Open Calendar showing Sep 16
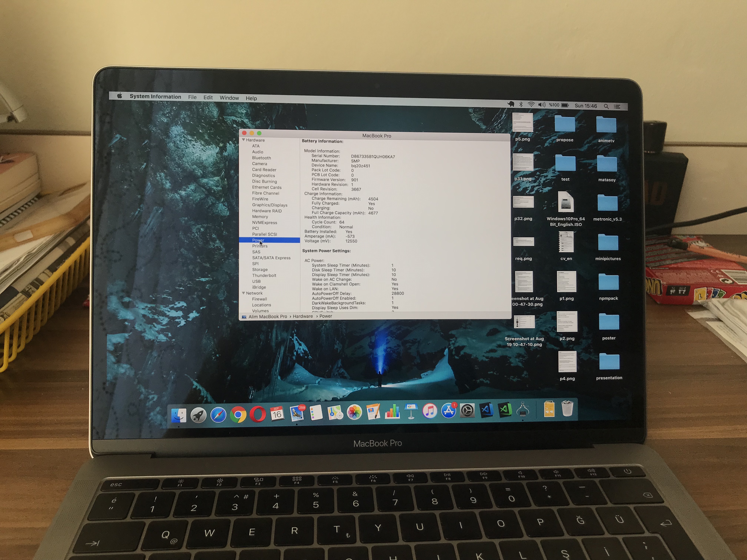747x560 pixels. pyautogui.click(x=277, y=413)
